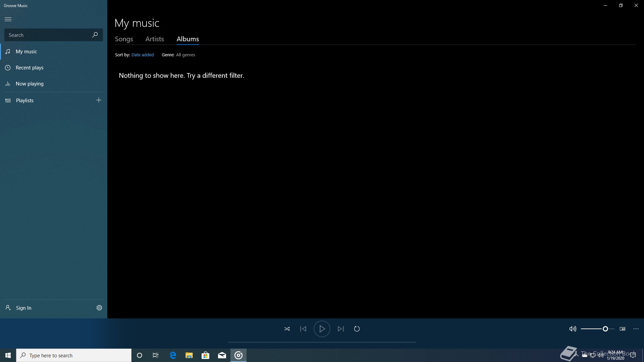
Task: Open Recent plays in the sidebar
Action: (54, 68)
